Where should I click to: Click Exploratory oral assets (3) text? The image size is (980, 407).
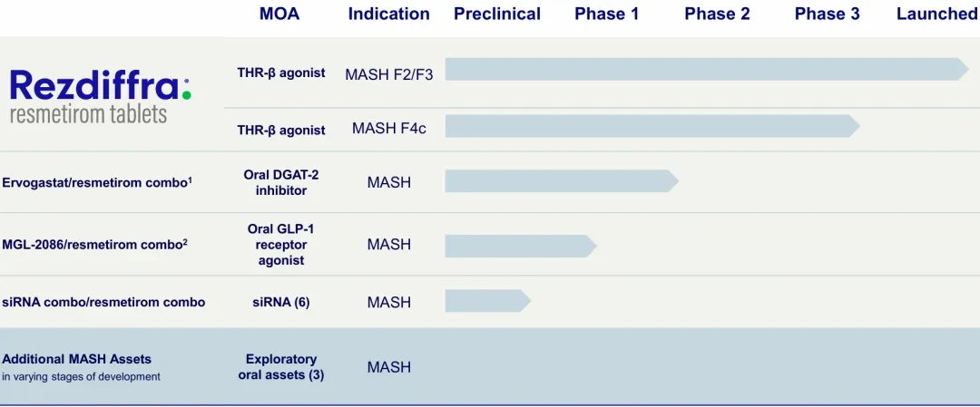[281, 368]
